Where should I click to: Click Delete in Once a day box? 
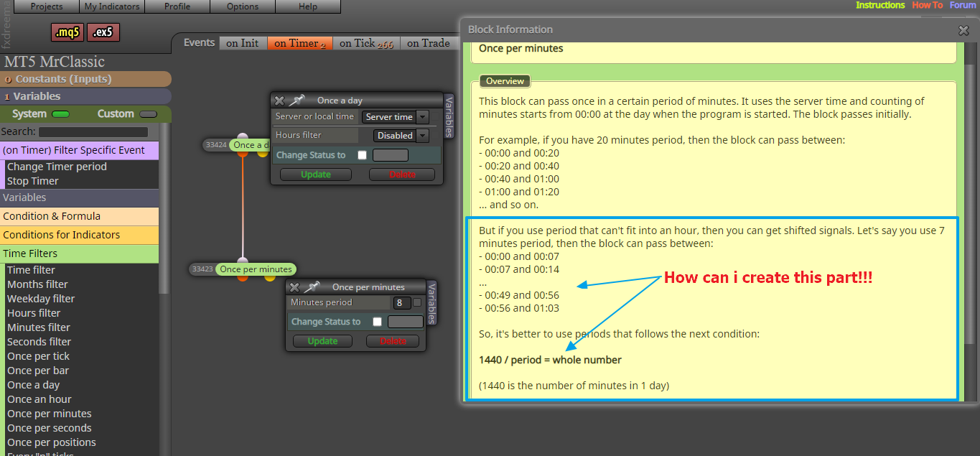pyautogui.click(x=402, y=175)
